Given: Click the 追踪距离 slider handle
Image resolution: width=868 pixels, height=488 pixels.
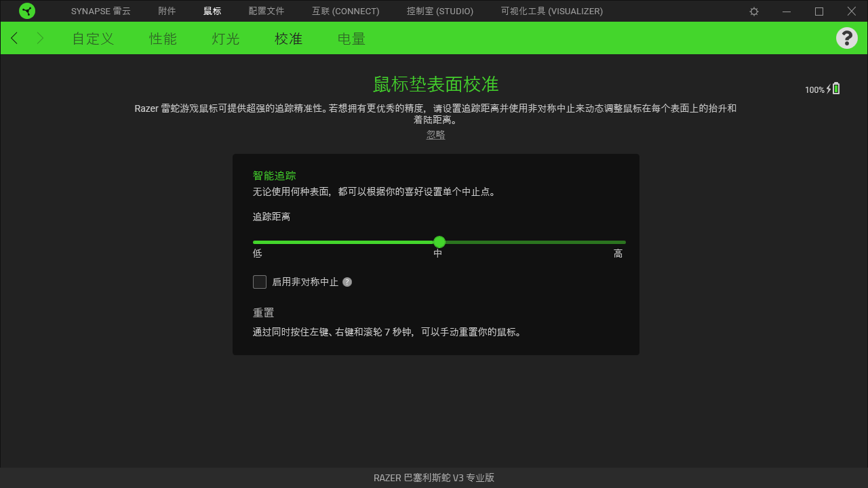Looking at the screenshot, I should pyautogui.click(x=439, y=242).
